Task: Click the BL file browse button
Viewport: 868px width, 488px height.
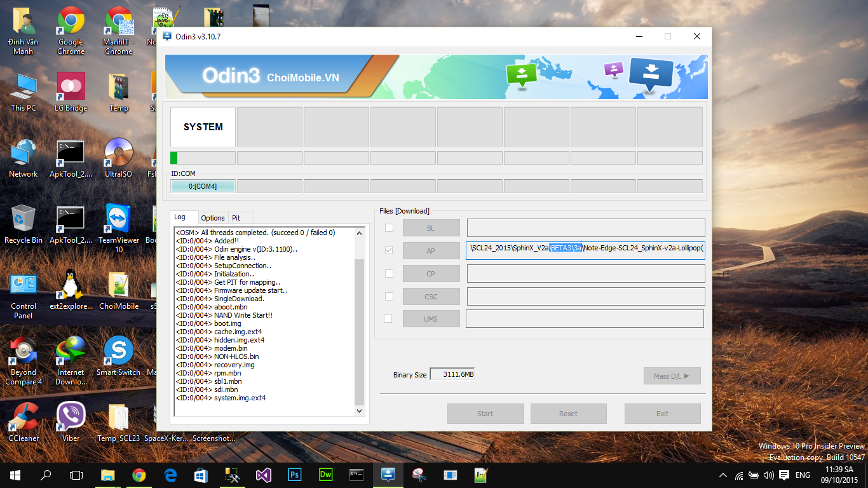Action: tap(431, 227)
